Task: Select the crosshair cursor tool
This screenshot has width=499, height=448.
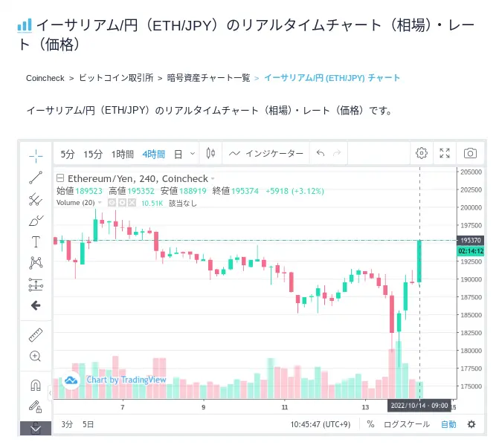Action: pyautogui.click(x=36, y=156)
